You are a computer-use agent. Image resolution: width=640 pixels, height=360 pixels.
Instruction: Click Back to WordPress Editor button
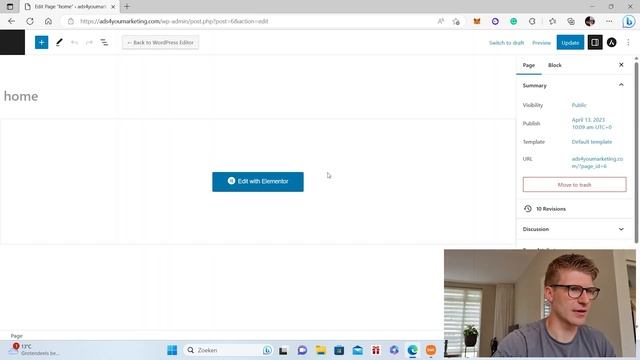click(160, 42)
